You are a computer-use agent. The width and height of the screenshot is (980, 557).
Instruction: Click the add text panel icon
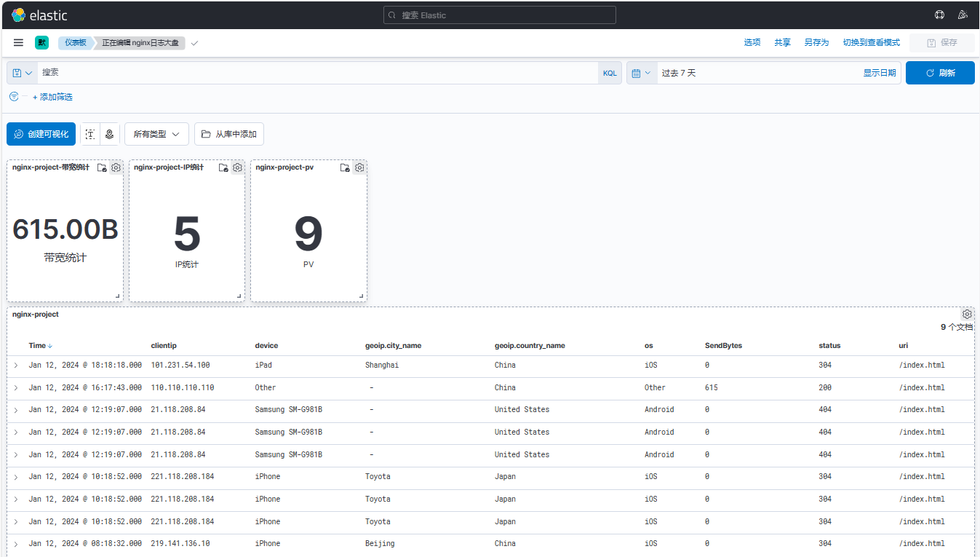click(x=90, y=134)
